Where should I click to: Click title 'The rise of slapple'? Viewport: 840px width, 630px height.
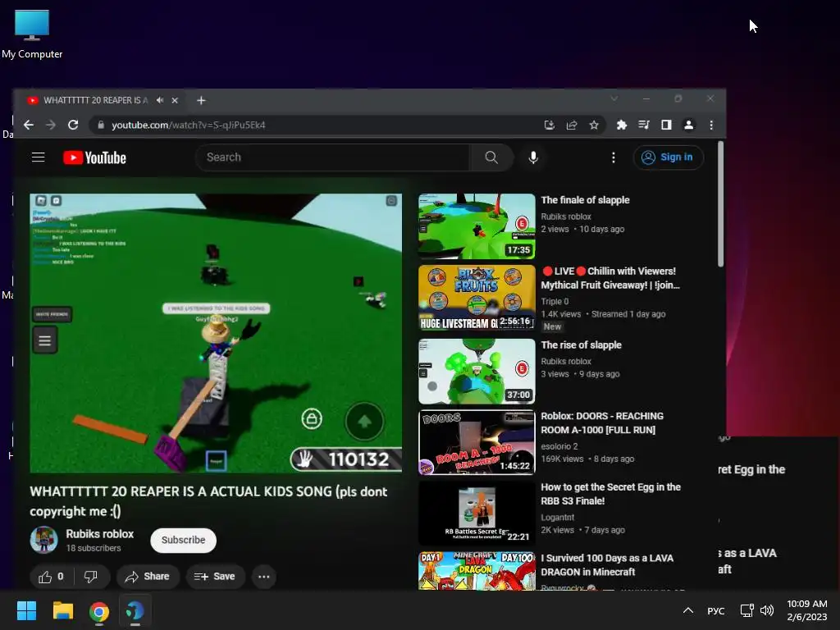(x=582, y=345)
